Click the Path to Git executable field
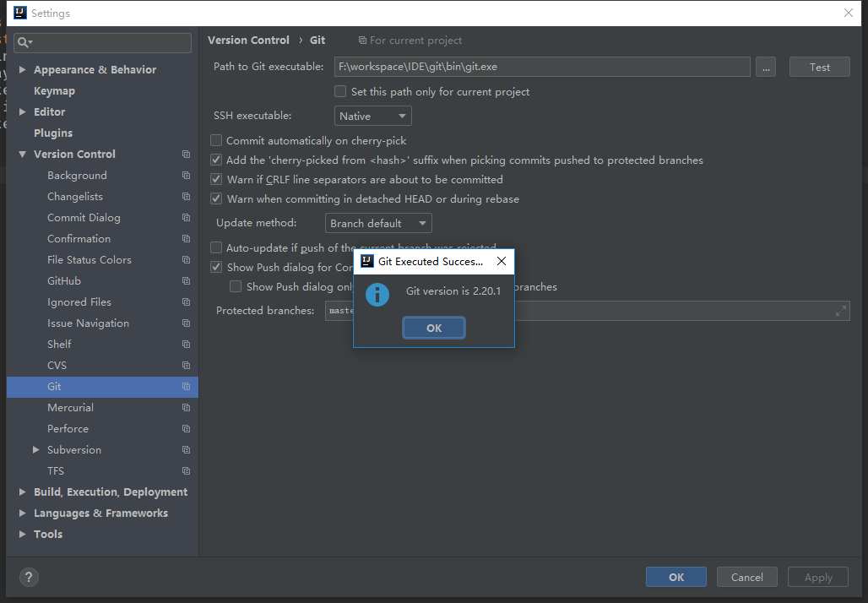Screen dimensions: 868x603 [541, 68]
